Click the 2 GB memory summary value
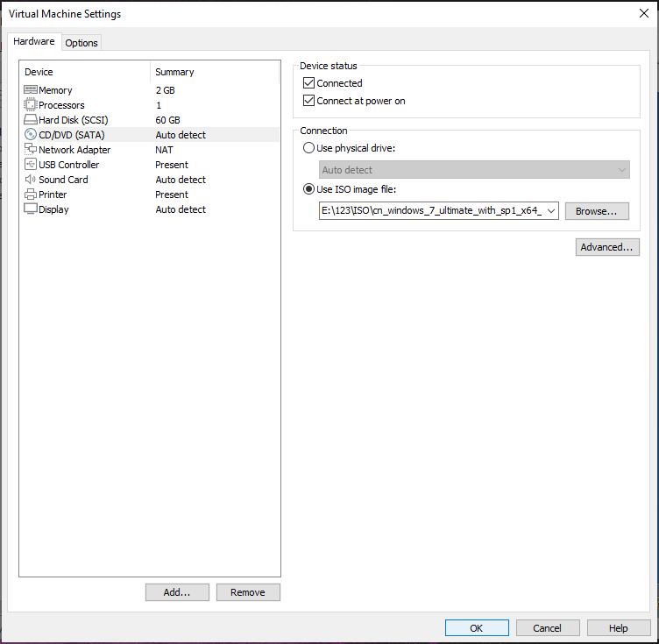659x644 pixels. [x=165, y=90]
